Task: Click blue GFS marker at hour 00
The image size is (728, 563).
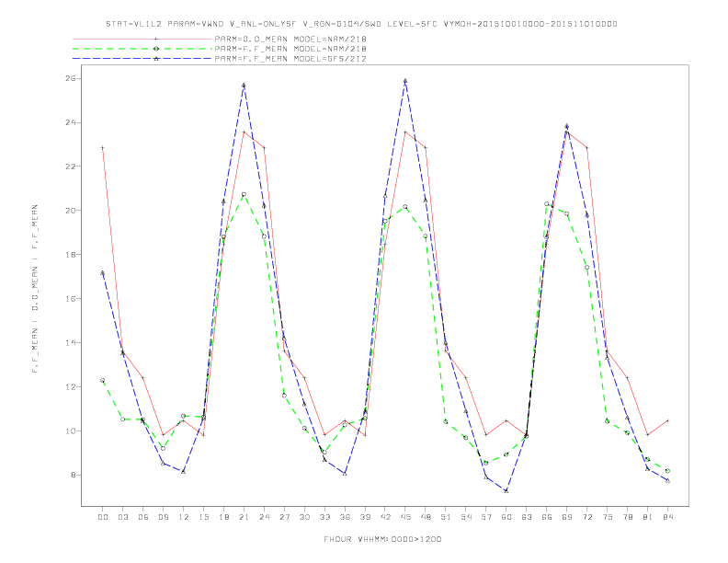Action: [103, 273]
